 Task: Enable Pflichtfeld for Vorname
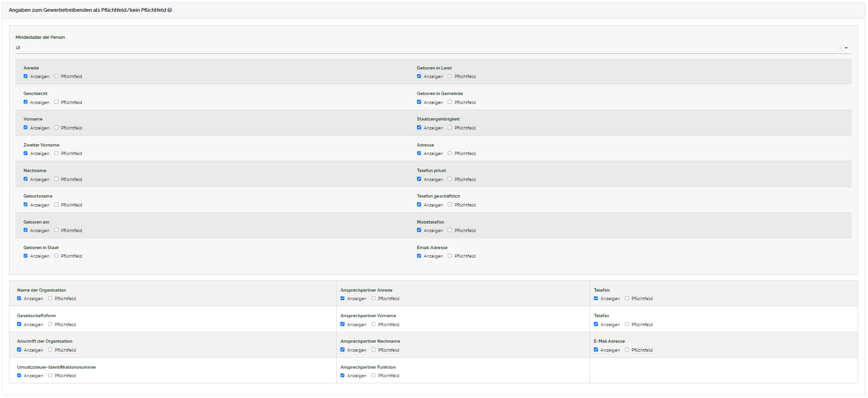tap(56, 128)
